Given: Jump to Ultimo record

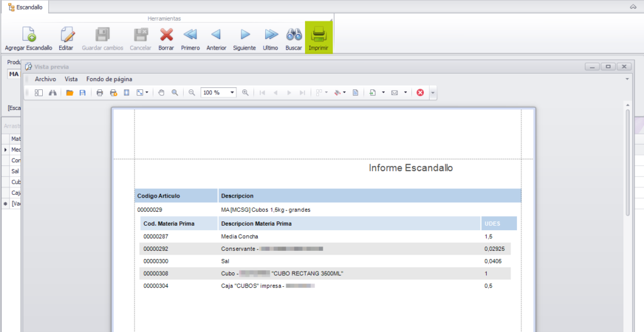Looking at the screenshot, I should pyautogui.click(x=271, y=35).
